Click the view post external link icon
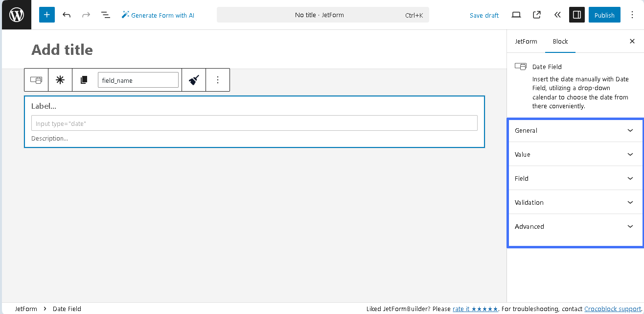The image size is (644, 314). tap(536, 15)
